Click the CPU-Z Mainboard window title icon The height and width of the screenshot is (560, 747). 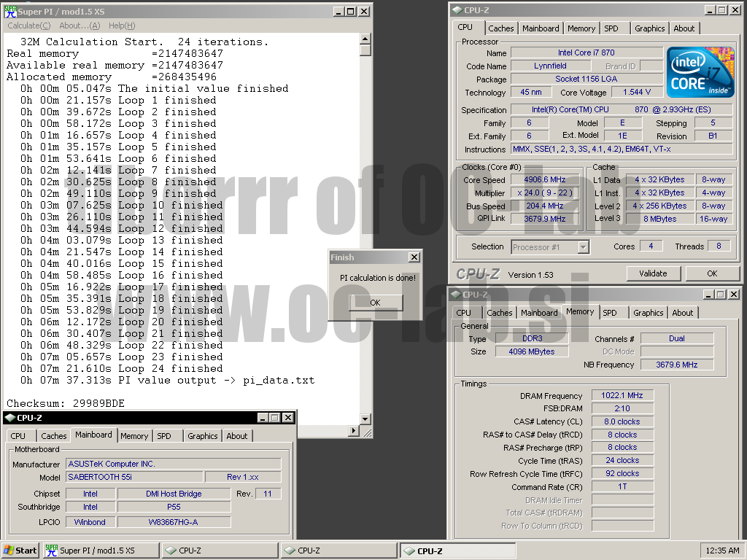[x=10, y=418]
